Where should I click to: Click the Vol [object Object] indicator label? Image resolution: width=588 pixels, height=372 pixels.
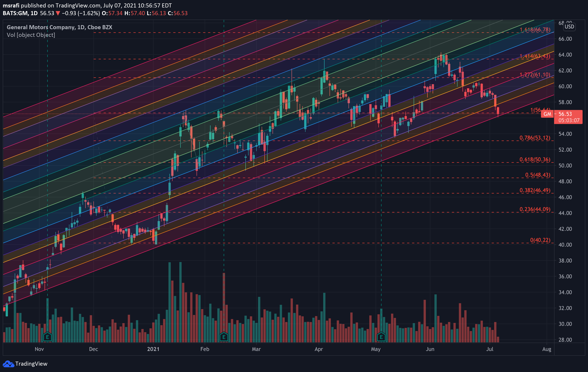[31, 35]
